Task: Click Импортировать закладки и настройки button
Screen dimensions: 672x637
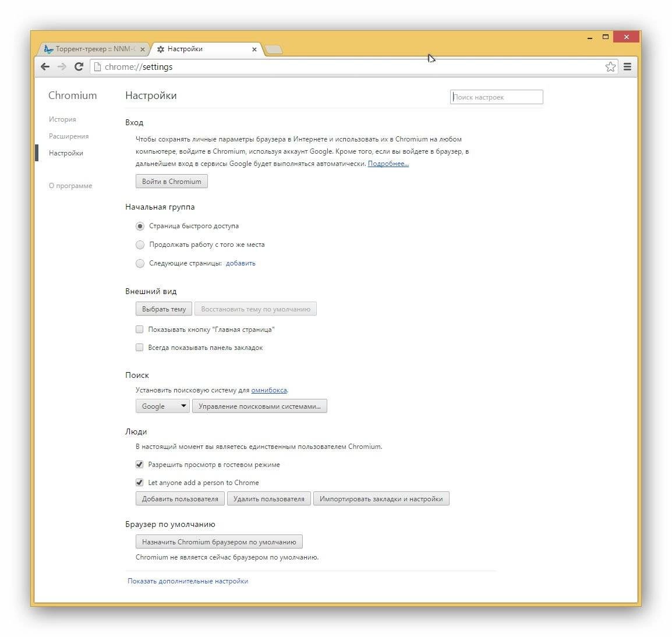Action: coord(381,498)
